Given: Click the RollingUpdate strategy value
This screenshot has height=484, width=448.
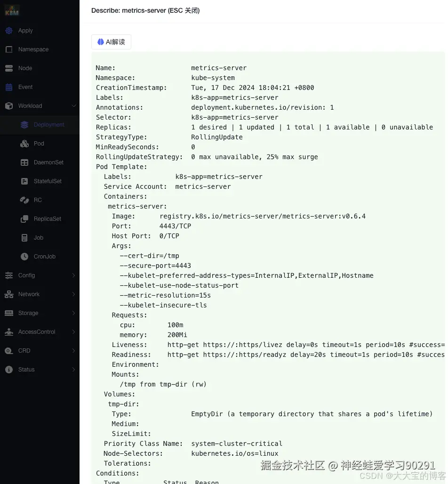Looking at the screenshot, I should (216, 137).
